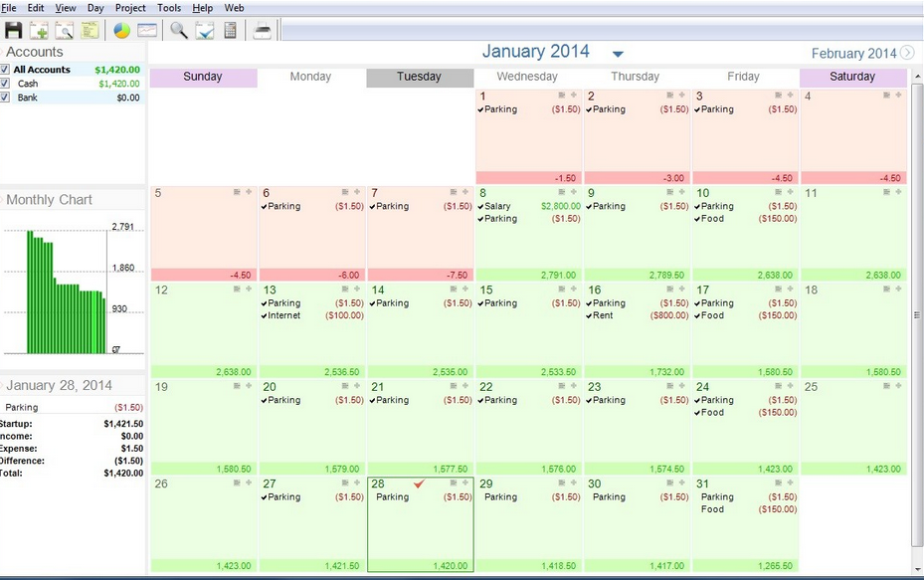Click the printer icon in toolbar
Viewport: 924px width, 580px height.
[263, 30]
